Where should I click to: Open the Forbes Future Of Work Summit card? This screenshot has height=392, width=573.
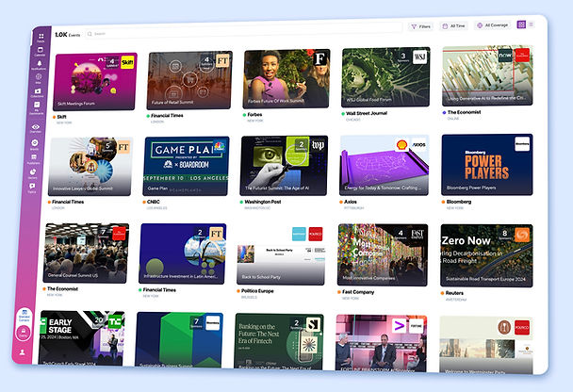coord(286,79)
